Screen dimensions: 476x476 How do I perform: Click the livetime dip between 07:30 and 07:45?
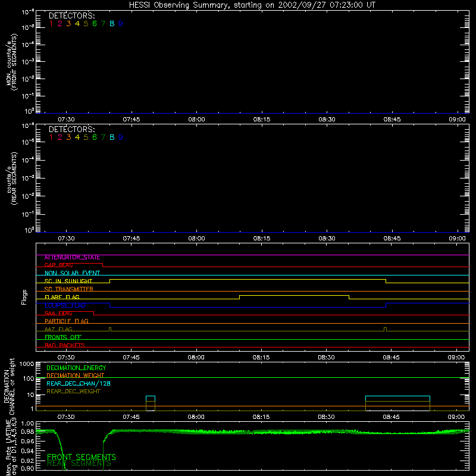(x=83, y=450)
